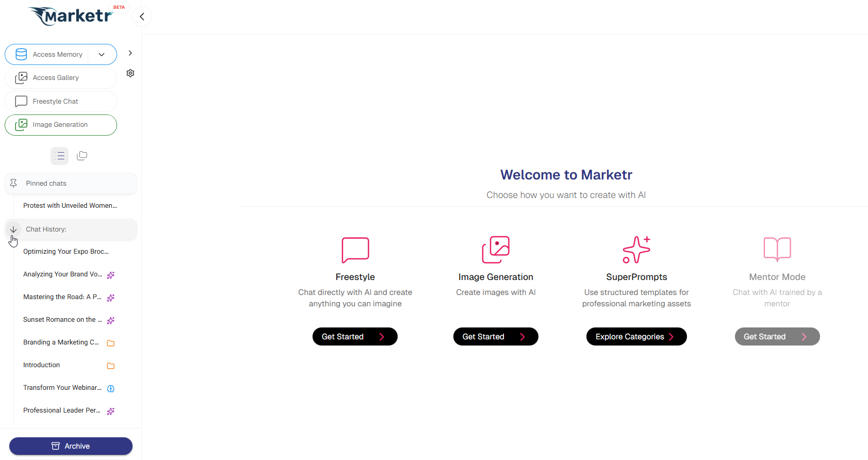Click the pin icon beside Pinned chats
868x460 pixels.
(x=14, y=183)
